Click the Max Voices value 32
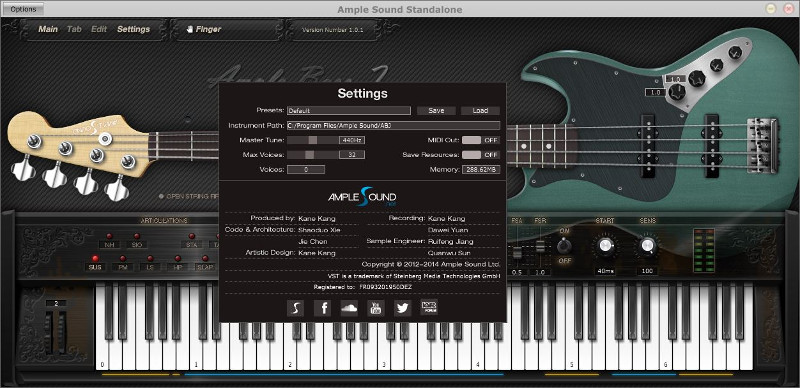This screenshot has height=388, width=800. 352,154
